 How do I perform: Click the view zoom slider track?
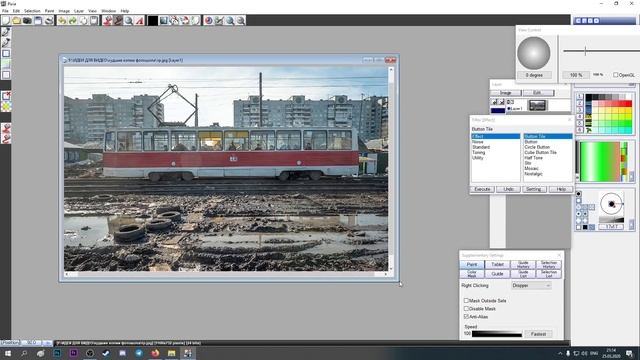point(601,51)
